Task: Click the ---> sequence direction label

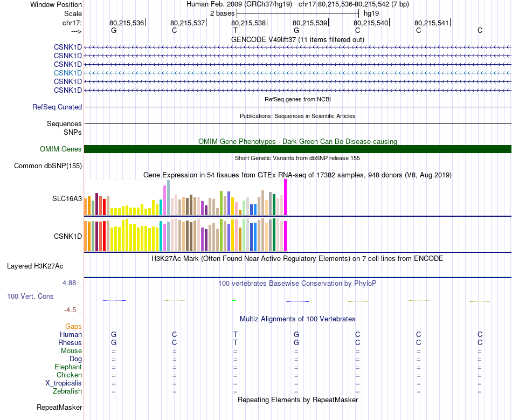Action: [x=76, y=31]
